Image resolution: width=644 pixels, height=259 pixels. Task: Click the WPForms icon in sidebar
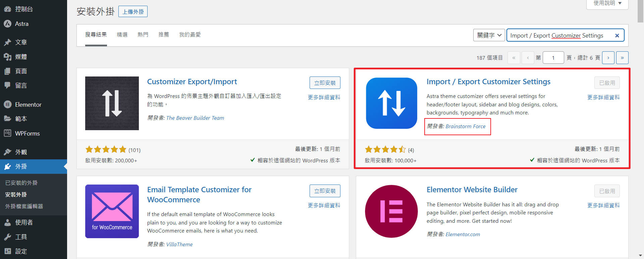pyautogui.click(x=7, y=134)
